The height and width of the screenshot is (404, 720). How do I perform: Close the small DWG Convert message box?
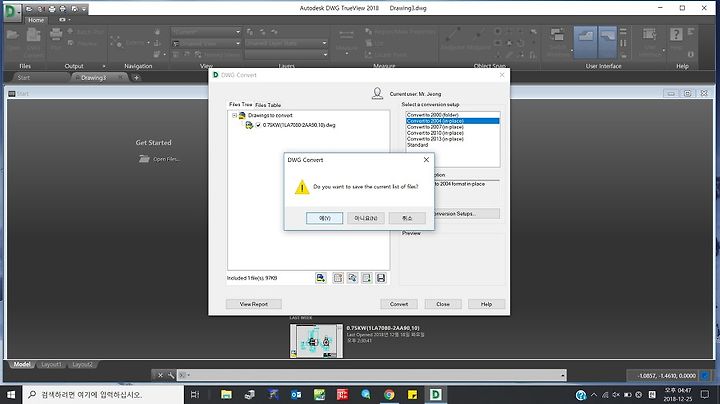[x=426, y=160]
